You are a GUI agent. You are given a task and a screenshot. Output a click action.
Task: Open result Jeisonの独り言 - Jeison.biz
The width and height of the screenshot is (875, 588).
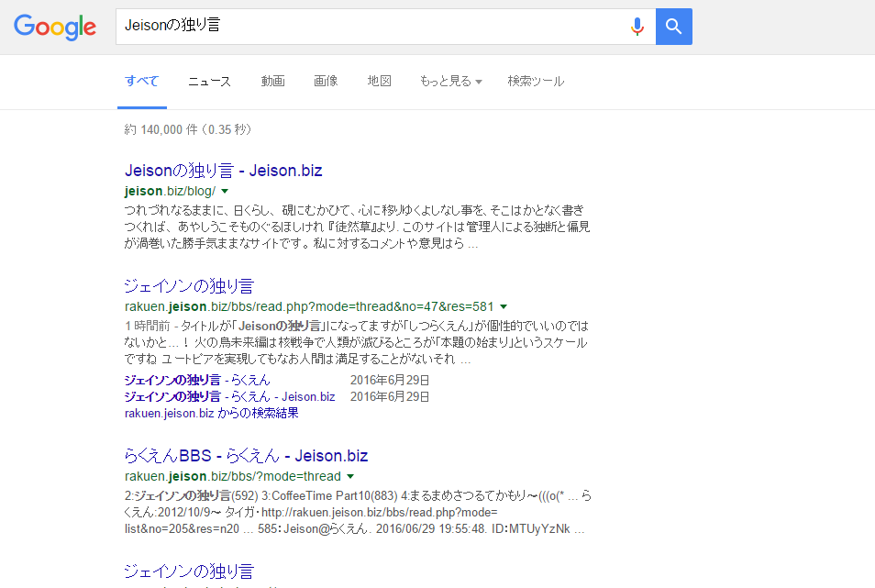(223, 171)
